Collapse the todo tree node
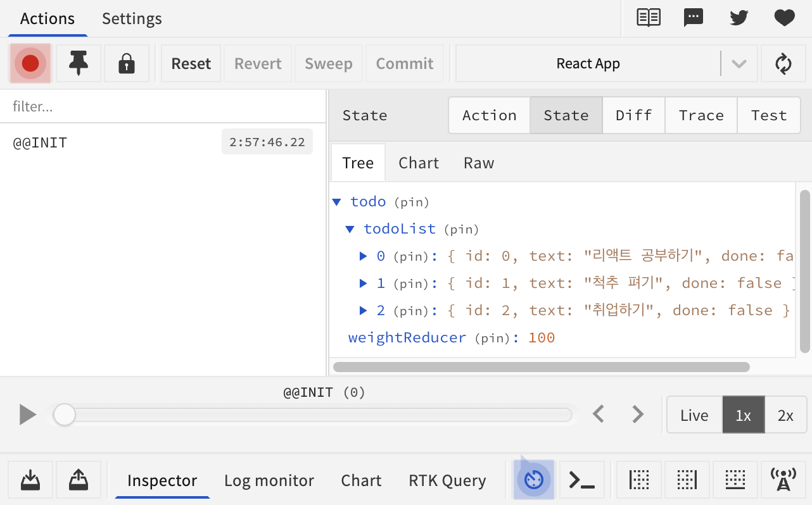This screenshot has width=812, height=505. 336,203
